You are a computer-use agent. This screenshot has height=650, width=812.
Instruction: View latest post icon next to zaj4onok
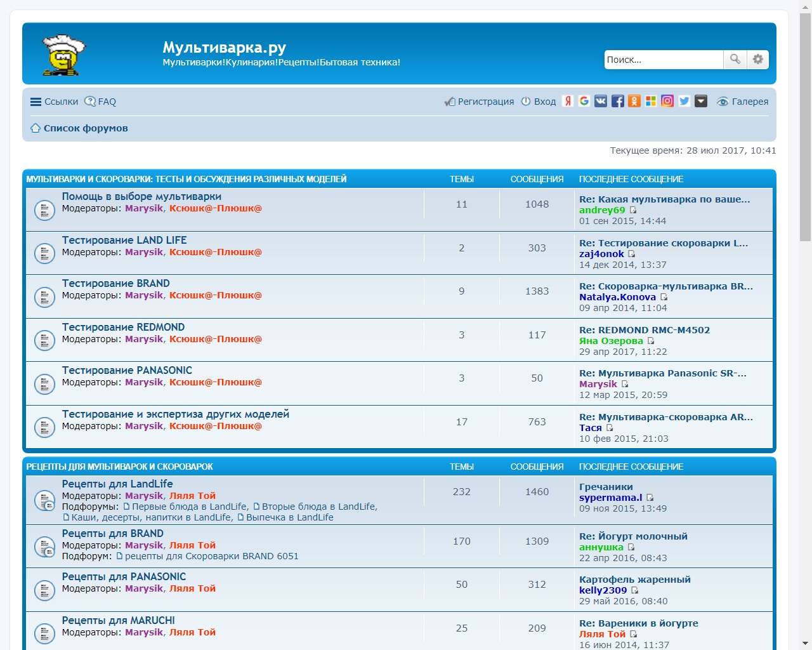click(631, 255)
